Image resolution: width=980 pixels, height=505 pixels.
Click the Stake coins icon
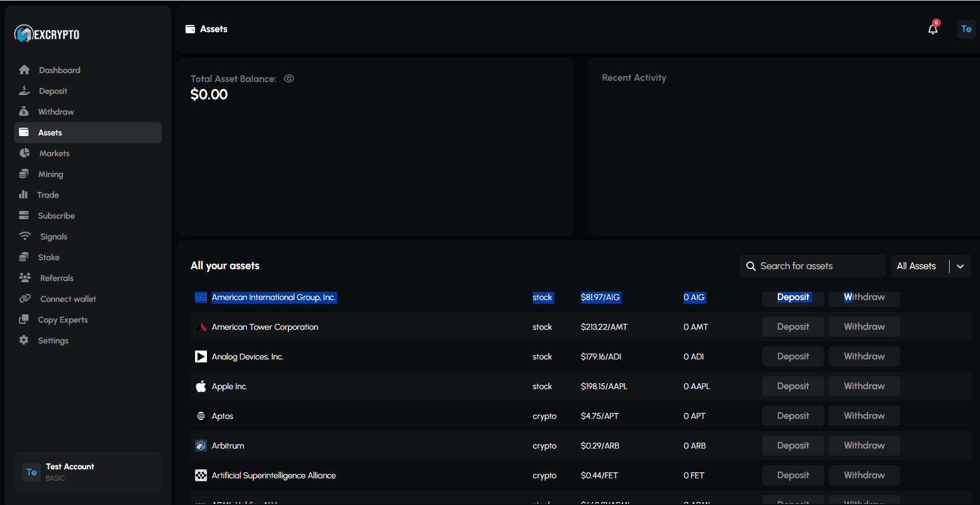click(24, 257)
